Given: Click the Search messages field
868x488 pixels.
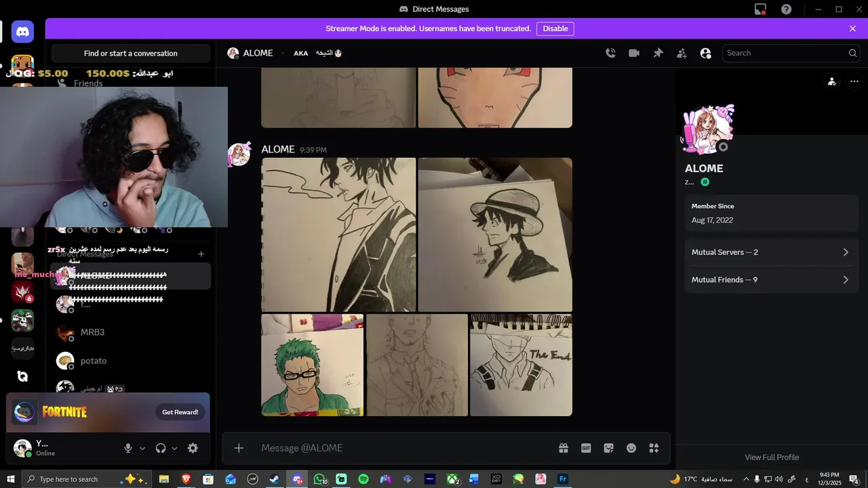Looking at the screenshot, I should 791,53.
